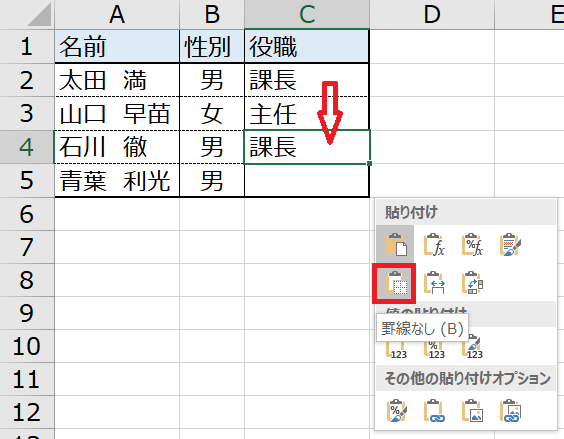Click the 女 cell in row 3

212,113
